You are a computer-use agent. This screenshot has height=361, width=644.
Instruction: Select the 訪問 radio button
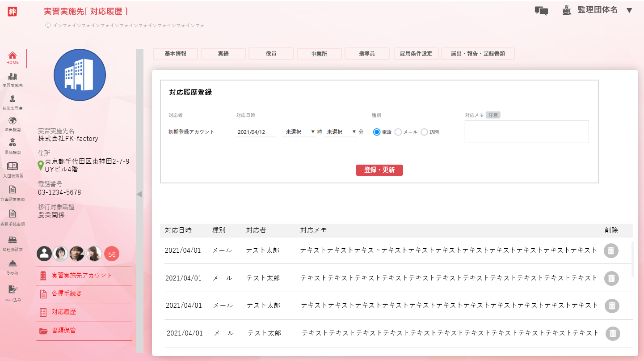(424, 132)
